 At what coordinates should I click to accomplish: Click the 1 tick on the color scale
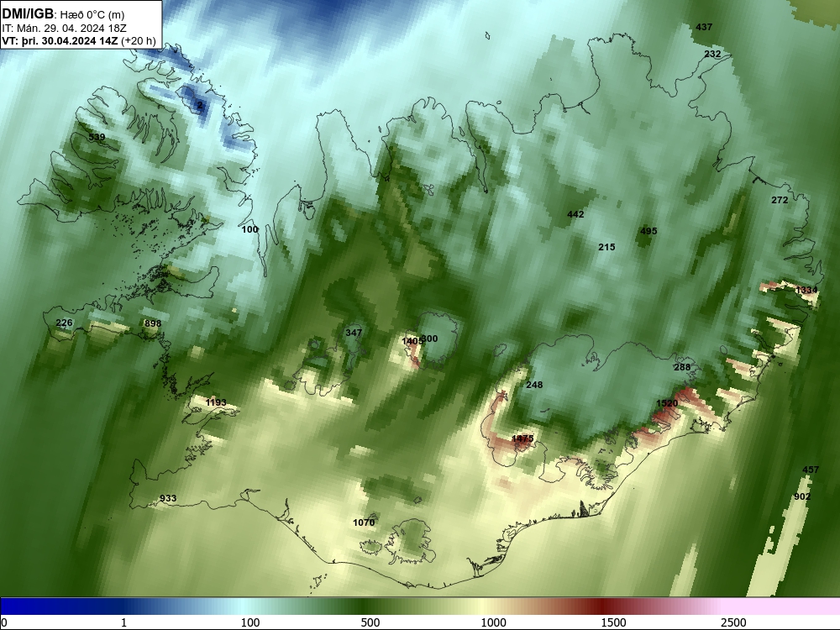[123, 622]
